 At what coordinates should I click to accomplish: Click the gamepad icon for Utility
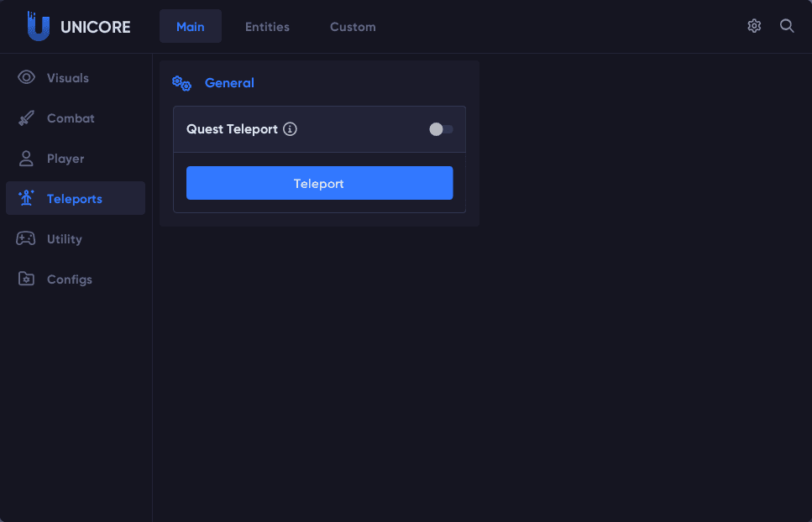pyautogui.click(x=26, y=239)
